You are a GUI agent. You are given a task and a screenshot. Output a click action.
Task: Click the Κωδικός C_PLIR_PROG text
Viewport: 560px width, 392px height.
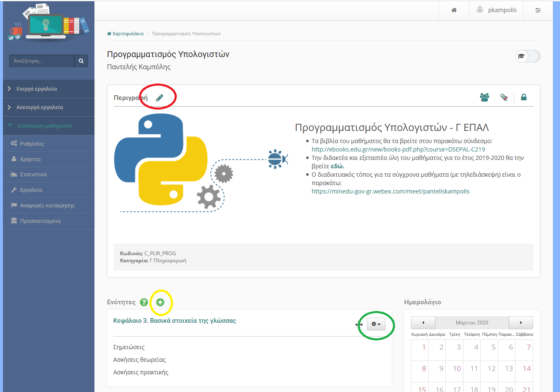[148, 253]
